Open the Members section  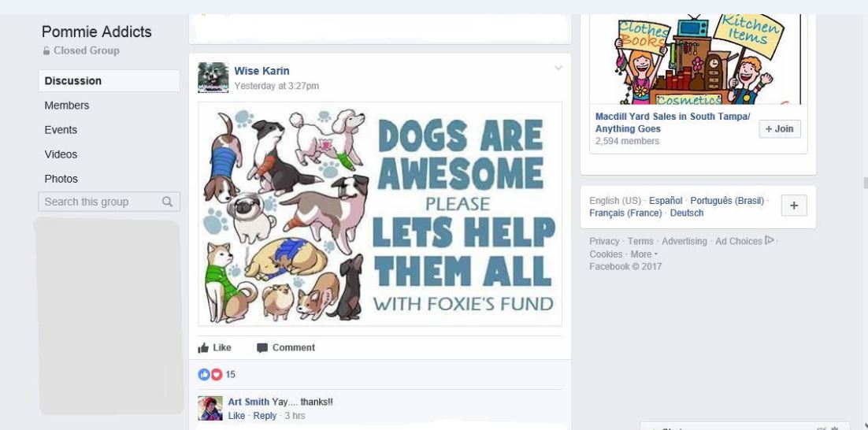67,106
